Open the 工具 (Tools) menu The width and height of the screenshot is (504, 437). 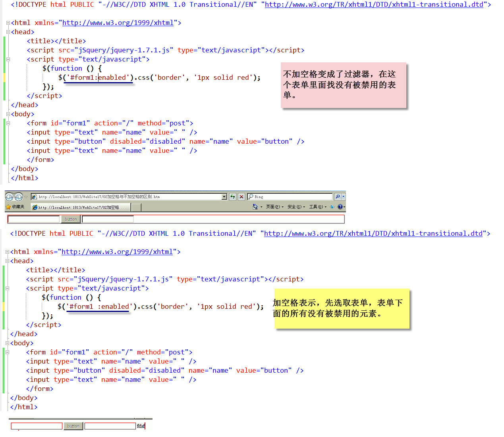(x=318, y=207)
